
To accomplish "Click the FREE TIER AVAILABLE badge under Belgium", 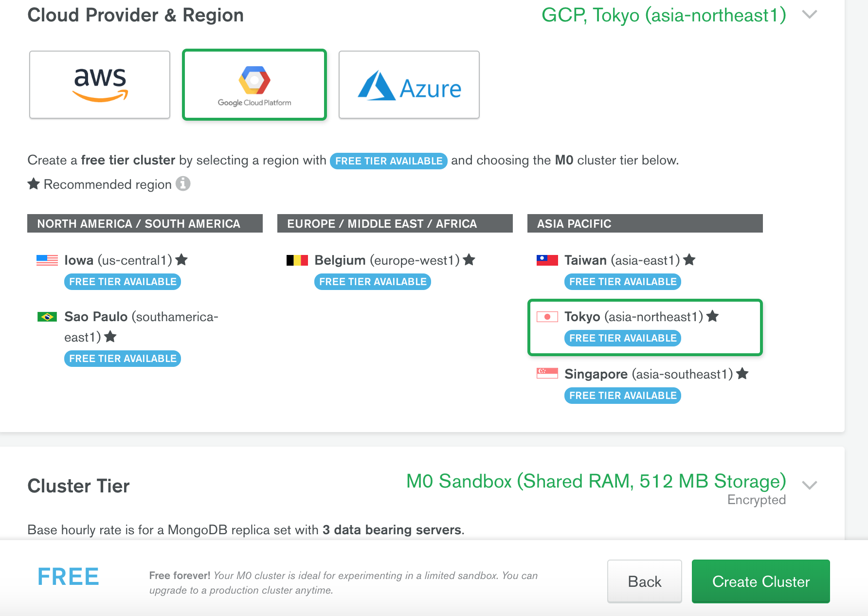I will tap(372, 281).
